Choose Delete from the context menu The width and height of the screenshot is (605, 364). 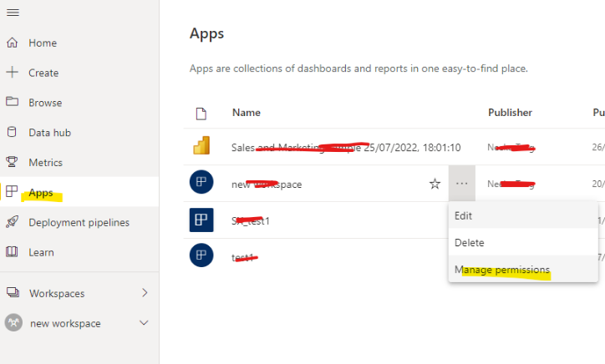point(523,243)
